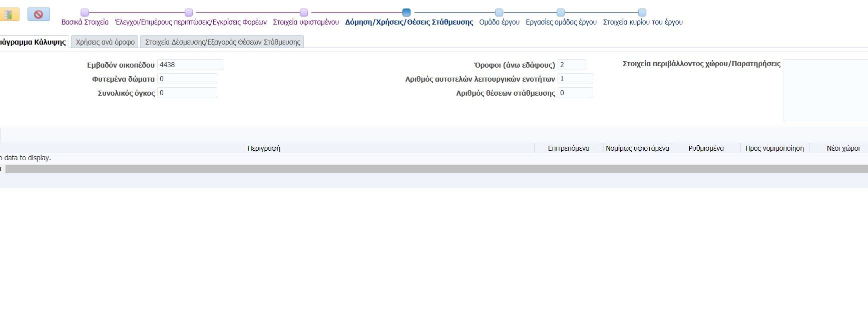Click the Επιτρεπόμενα column header

pyautogui.click(x=568, y=148)
